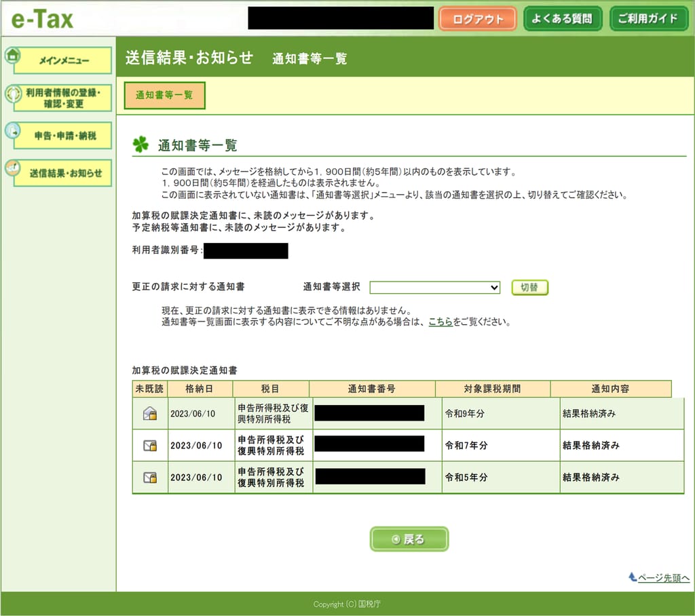Switch to the 通知書等一覧 tab
Viewport: 695px width, 616px height.
click(x=164, y=95)
